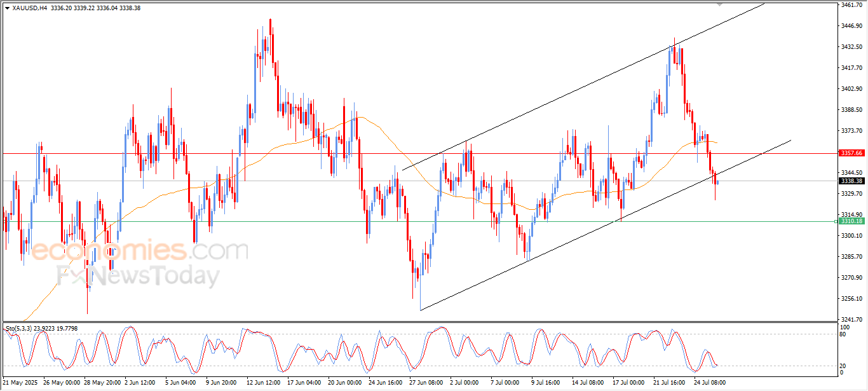Click the 3417.70 price axis value
The height and width of the screenshot is (391, 868).
[x=851, y=68]
